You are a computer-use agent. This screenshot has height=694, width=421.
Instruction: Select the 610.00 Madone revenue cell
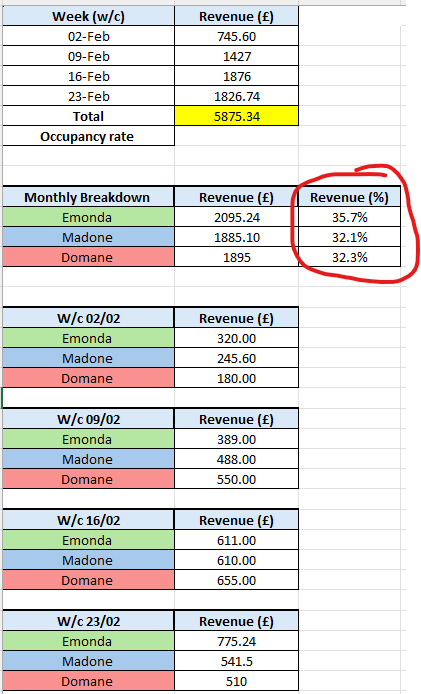point(236,560)
